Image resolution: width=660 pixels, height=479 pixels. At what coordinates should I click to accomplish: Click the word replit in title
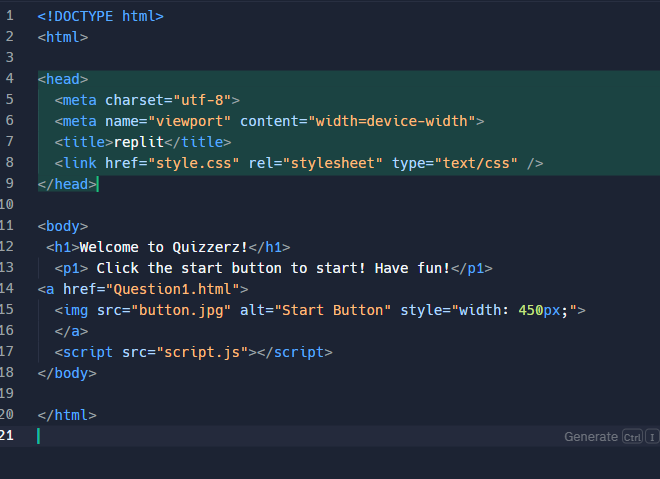(x=139, y=142)
